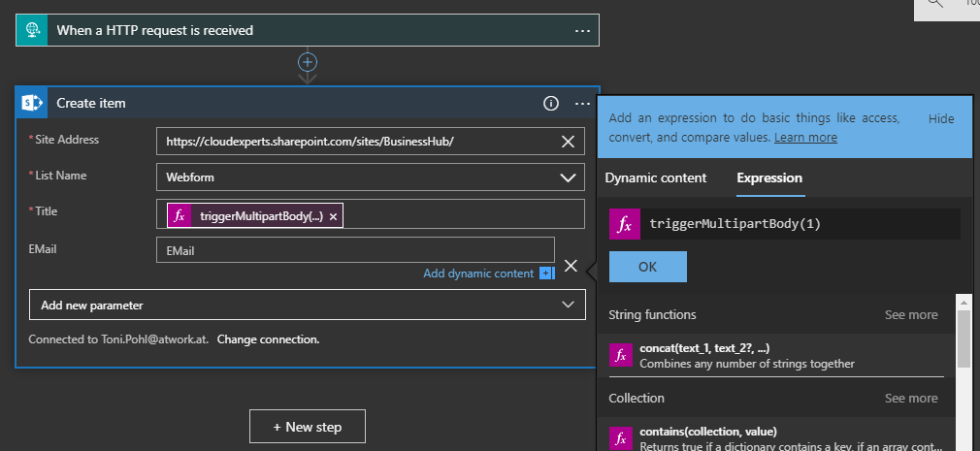See more Collection functions
The image size is (980, 451).
[x=910, y=398]
